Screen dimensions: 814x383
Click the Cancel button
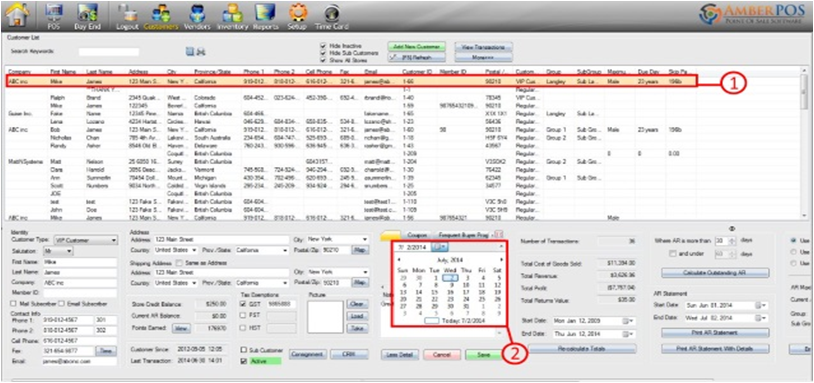(x=442, y=355)
